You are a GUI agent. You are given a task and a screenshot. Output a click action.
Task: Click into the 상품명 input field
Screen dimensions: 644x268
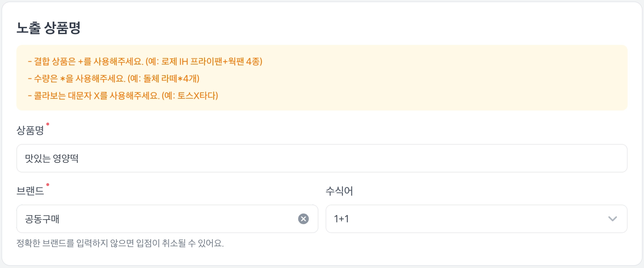pos(321,158)
